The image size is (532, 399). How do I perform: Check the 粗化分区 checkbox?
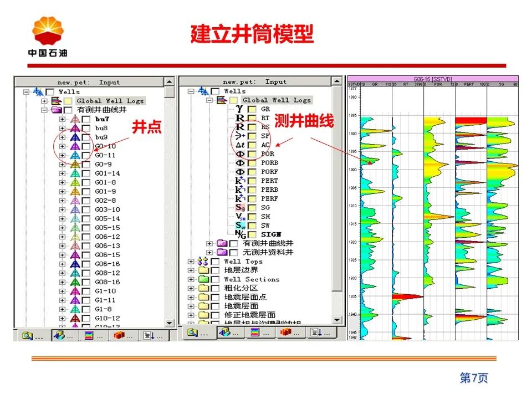point(215,288)
